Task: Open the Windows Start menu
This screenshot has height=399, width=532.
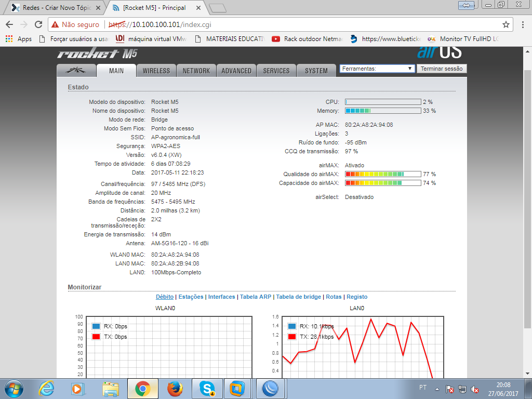Action: tap(14, 389)
